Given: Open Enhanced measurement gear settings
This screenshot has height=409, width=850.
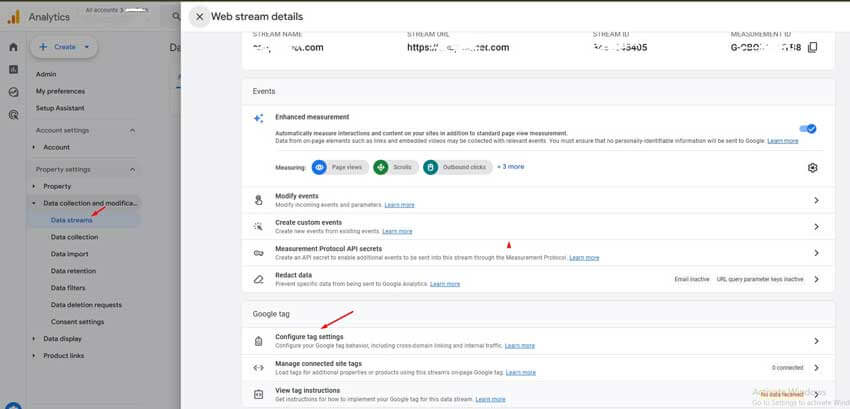Looking at the screenshot, I should (x=812, y=168).
